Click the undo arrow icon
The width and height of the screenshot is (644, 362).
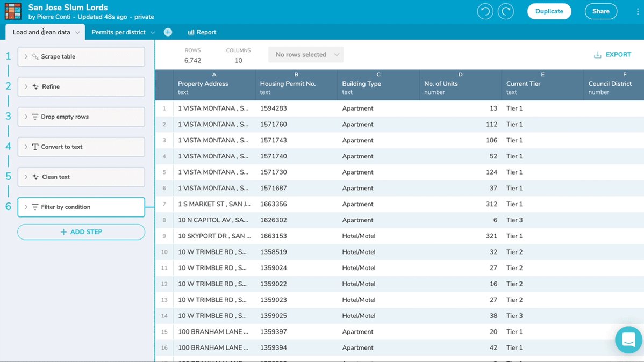pos(485,11)
